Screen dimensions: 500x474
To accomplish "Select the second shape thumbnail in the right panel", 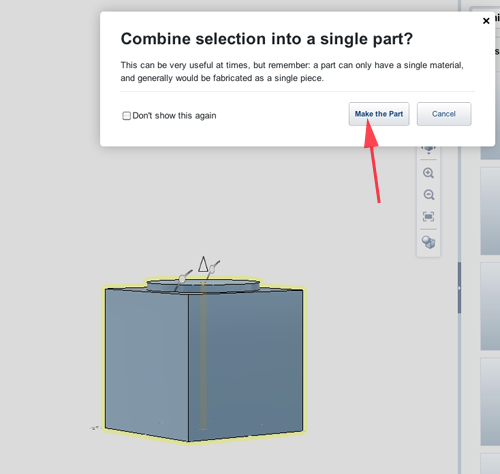I will tap(490, 211).
